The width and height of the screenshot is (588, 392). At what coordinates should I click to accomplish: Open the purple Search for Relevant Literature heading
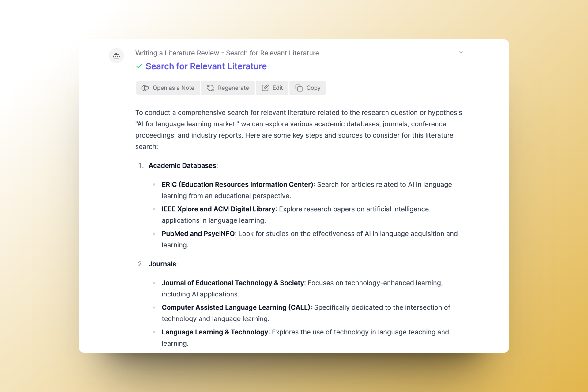(206, 66)
